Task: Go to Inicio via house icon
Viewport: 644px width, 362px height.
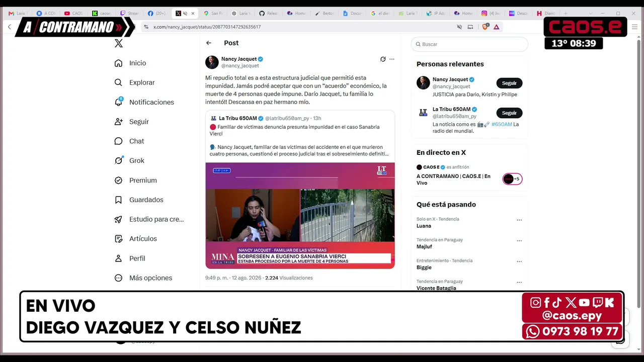Action: 118,63
